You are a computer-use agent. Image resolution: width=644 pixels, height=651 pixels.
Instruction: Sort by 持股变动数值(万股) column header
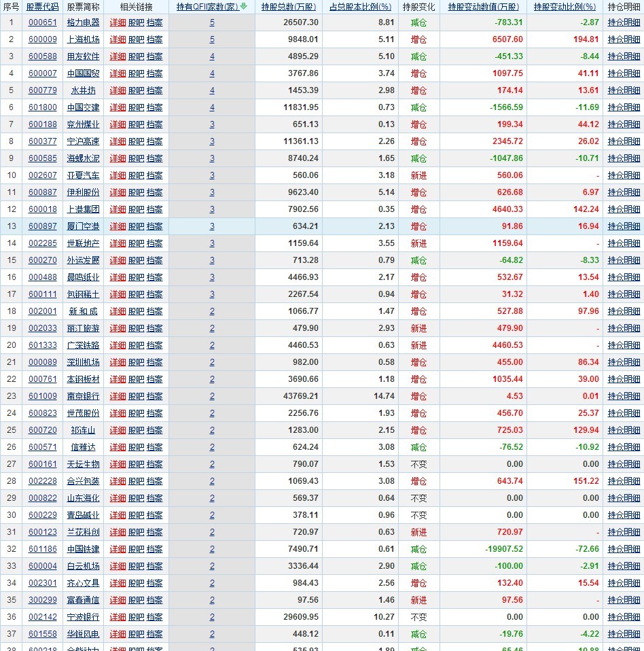tap(484, 7)
